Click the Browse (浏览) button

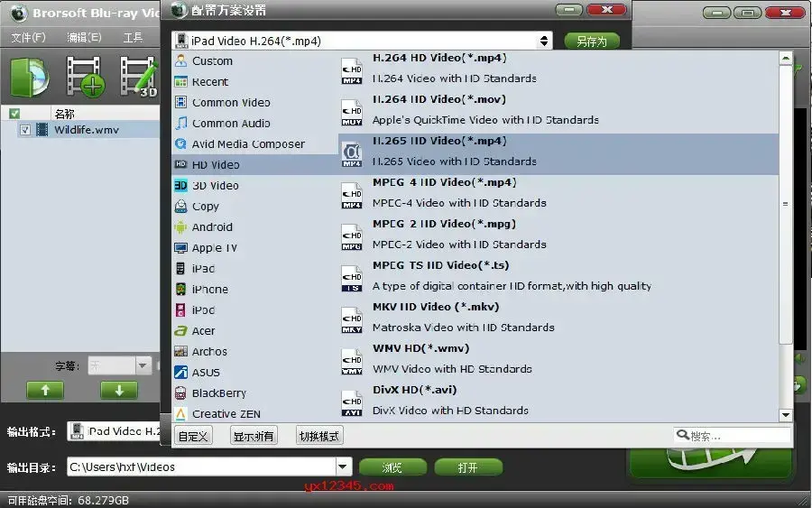(x=392, y=467)
